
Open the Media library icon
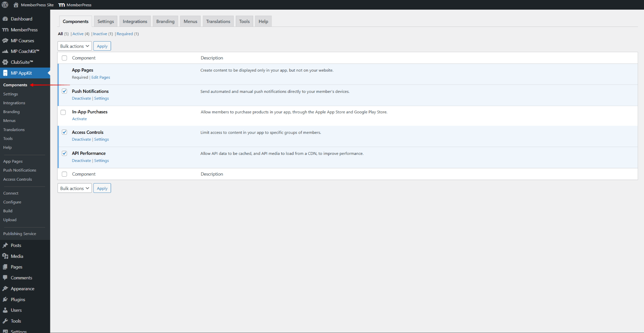point(5,256)
